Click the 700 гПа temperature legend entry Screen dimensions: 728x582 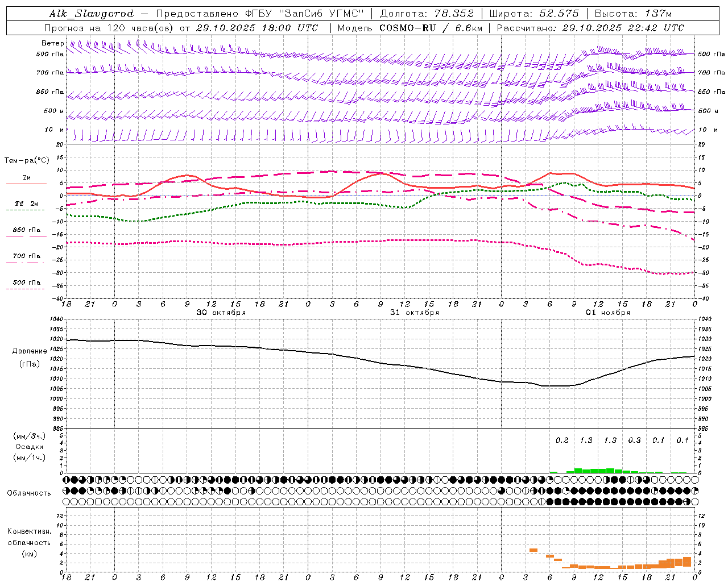tap(27, 256)
